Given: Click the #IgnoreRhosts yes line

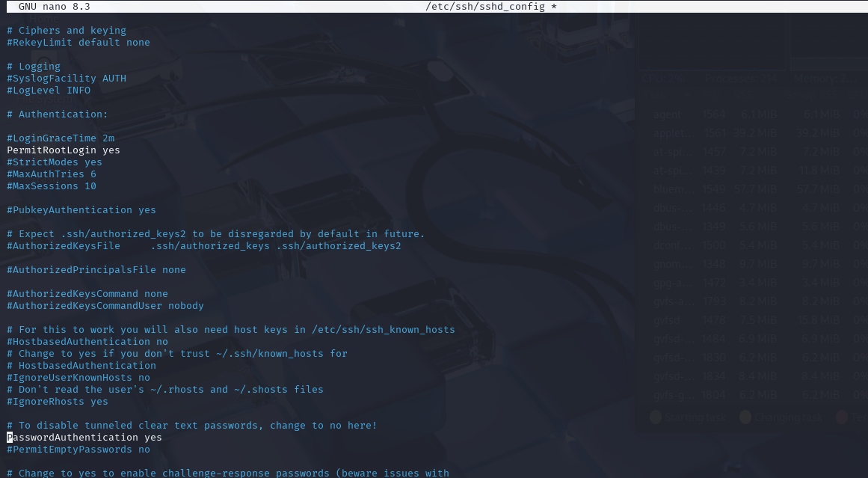Looking at the screenshot, I should pos(57,402).
